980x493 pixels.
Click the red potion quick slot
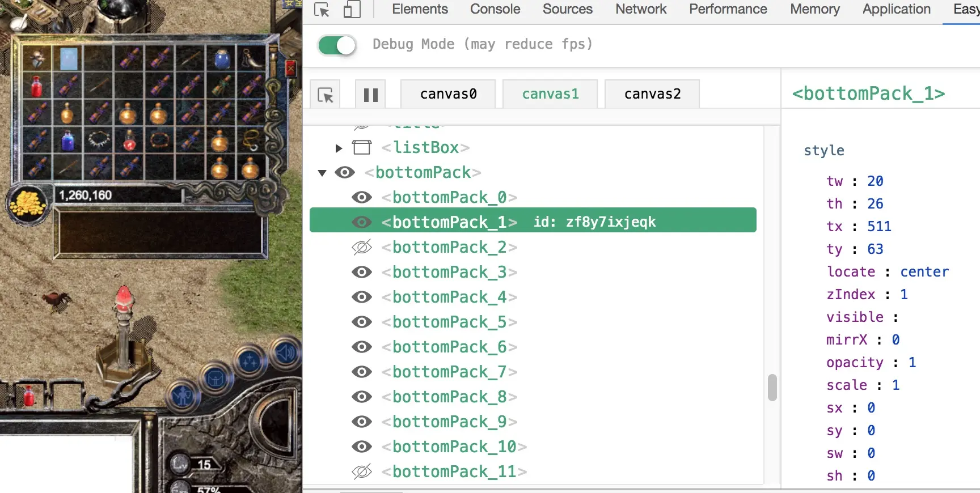point(28,395)
